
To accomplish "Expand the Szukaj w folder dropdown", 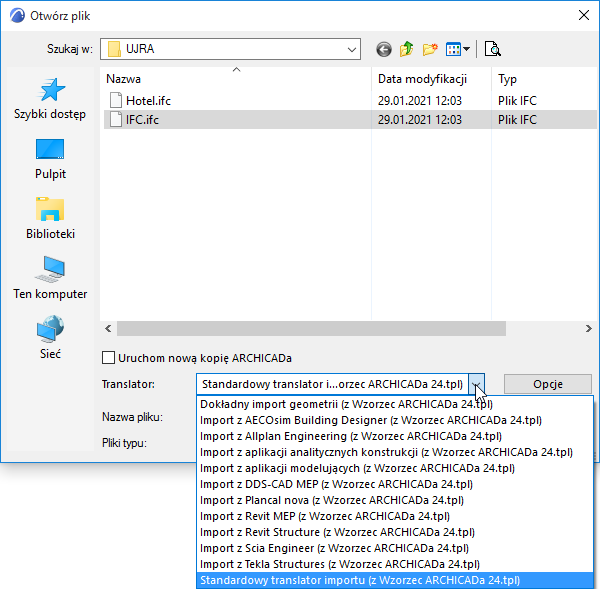I will point(352,49).
